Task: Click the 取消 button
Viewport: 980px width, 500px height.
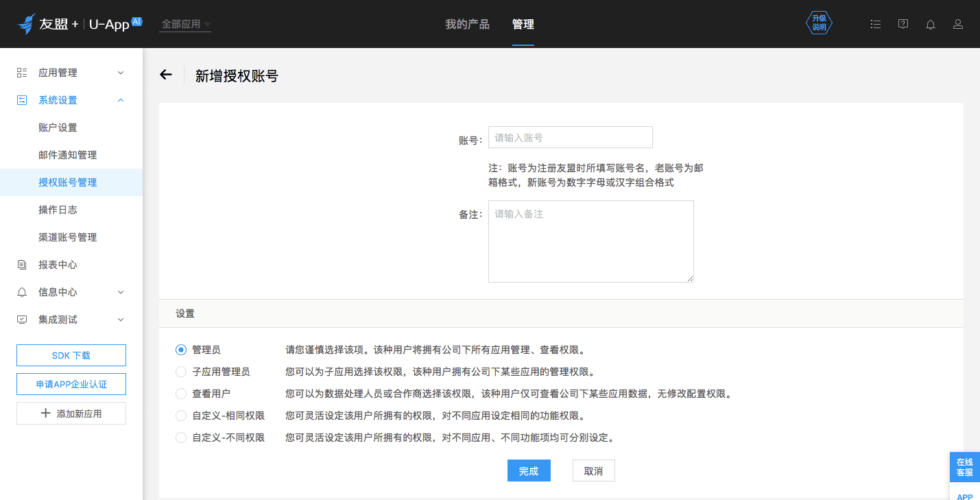Action: coord(594,471)
